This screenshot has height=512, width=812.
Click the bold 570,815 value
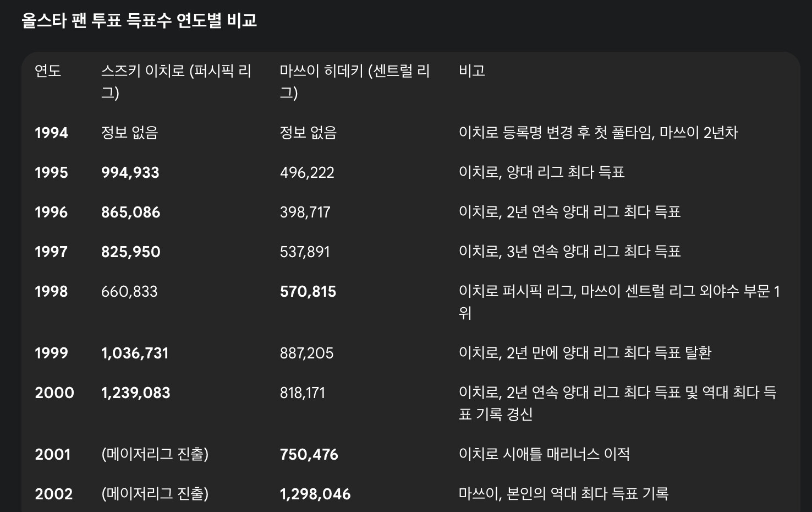click(308, 291)
